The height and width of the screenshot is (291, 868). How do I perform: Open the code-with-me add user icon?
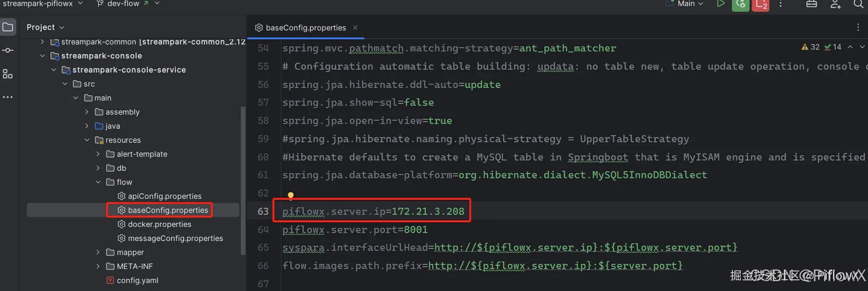pos(835,4)
